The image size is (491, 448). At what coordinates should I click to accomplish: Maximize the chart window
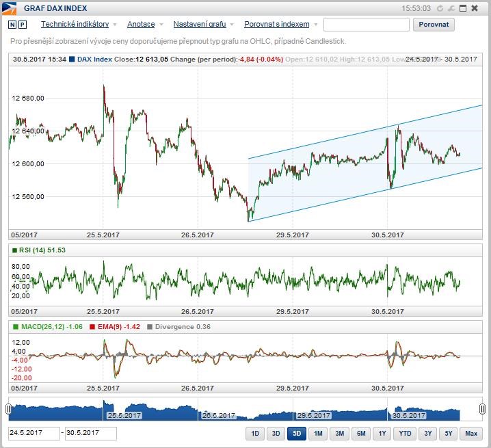click(463, 8)
